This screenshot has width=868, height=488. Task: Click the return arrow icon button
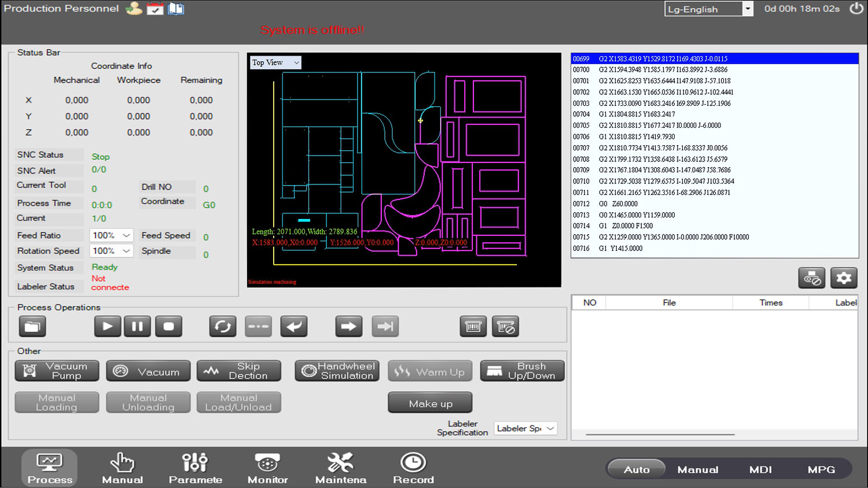(x=293, y=327)
